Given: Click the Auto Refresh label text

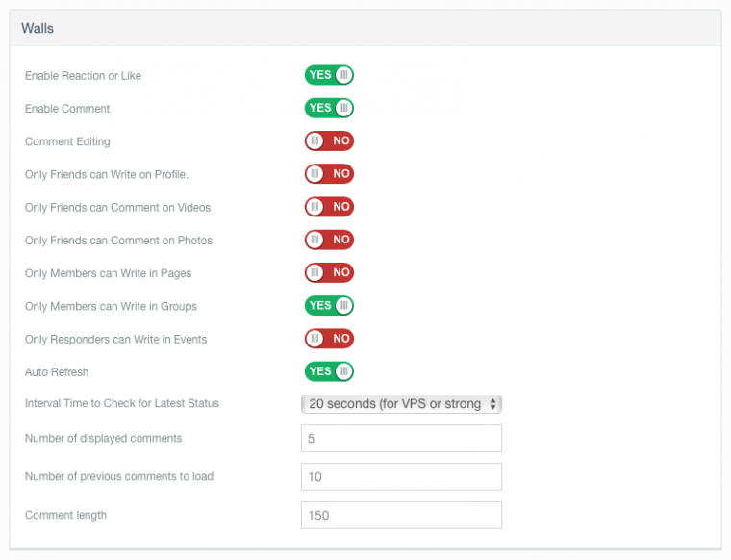Looking at the screenshot, I should 57,372.
